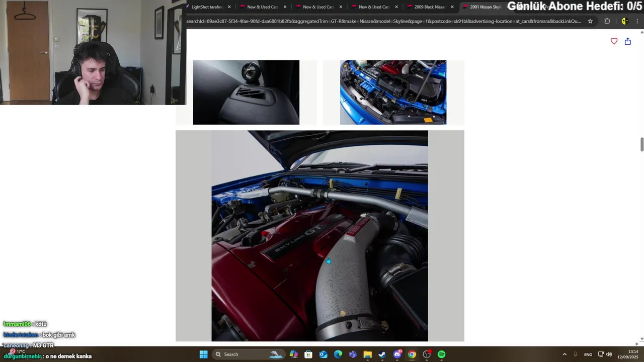Open the network status tray icon
The width and height of the screenshot is (644, 362).
click(601, 354)
